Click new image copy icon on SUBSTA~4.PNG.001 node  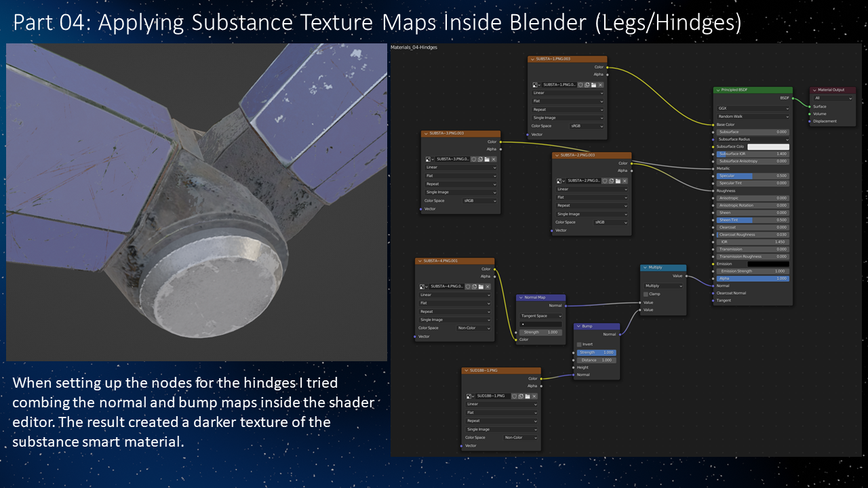click(x=474, y=286)
